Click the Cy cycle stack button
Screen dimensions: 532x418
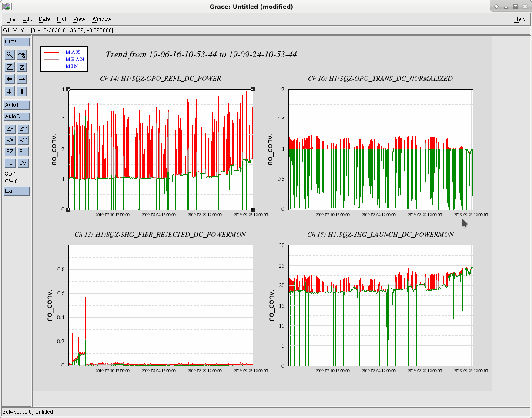point(23,163)
